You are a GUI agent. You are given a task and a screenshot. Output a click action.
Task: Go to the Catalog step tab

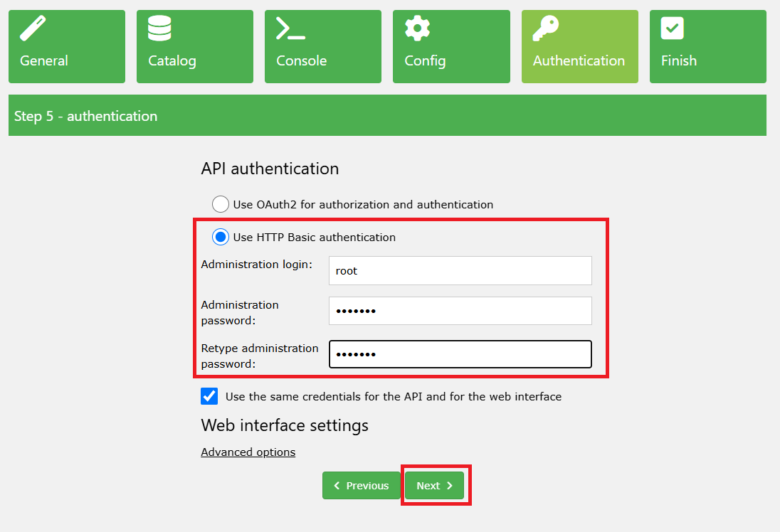coord(195,46)
